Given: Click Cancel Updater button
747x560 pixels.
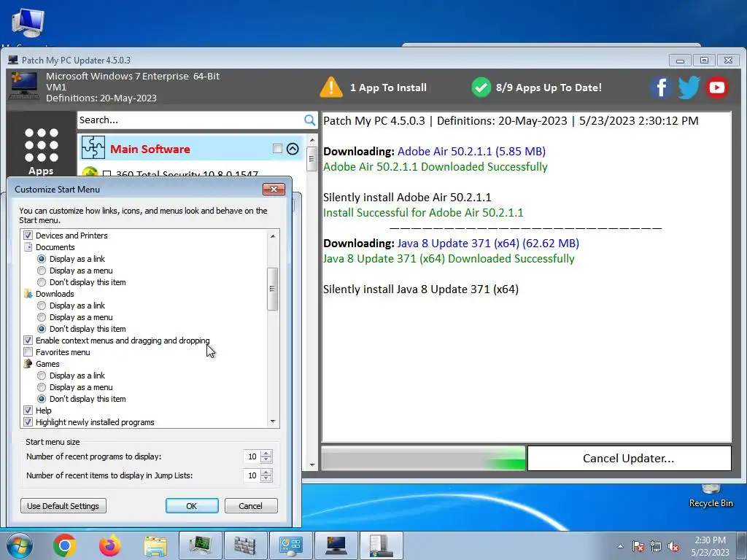Looking at the screenshot, I should click(629, 458).
